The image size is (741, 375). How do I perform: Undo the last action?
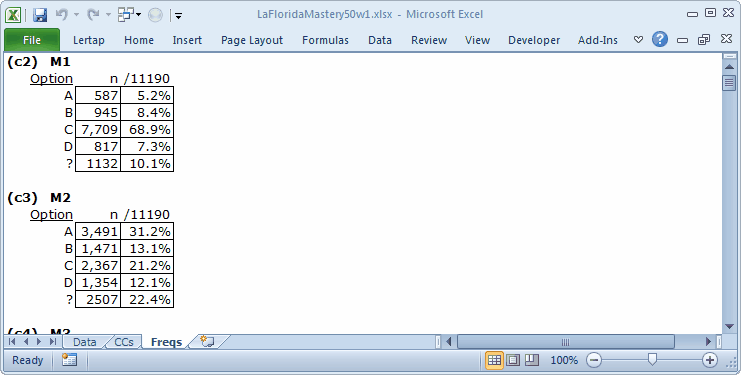[62, 15]
